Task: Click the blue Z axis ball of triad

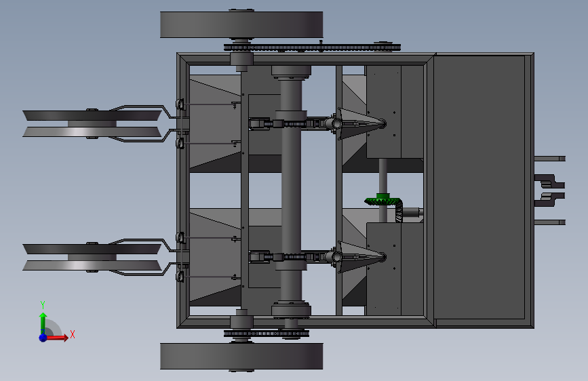Action: [43, 338]
